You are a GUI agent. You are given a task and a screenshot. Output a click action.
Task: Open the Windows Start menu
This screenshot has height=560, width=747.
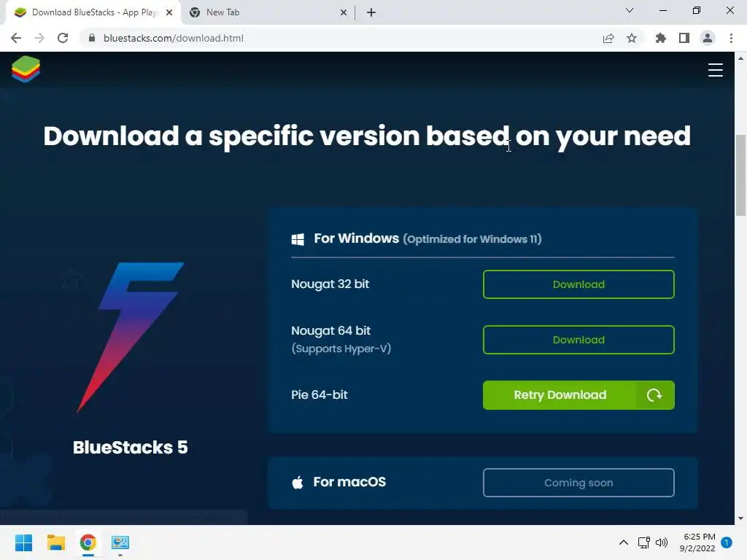24,542
